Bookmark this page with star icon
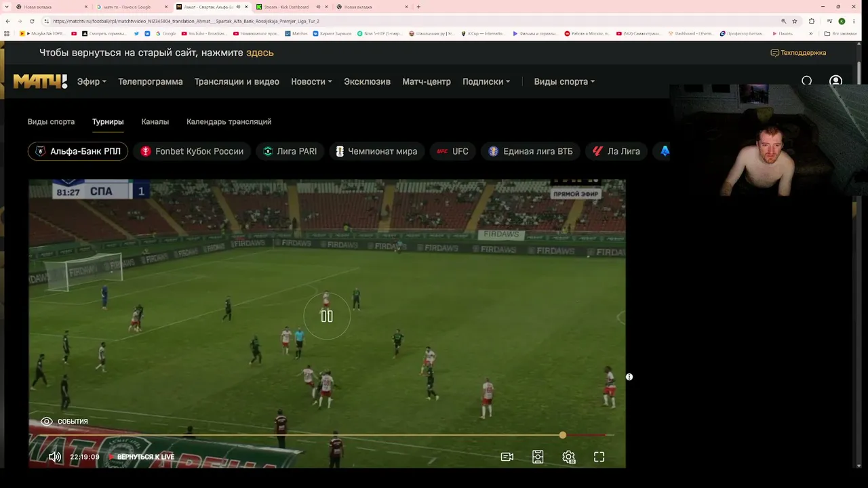The width and height of the screenshot is (868, 488). [795, 21]
